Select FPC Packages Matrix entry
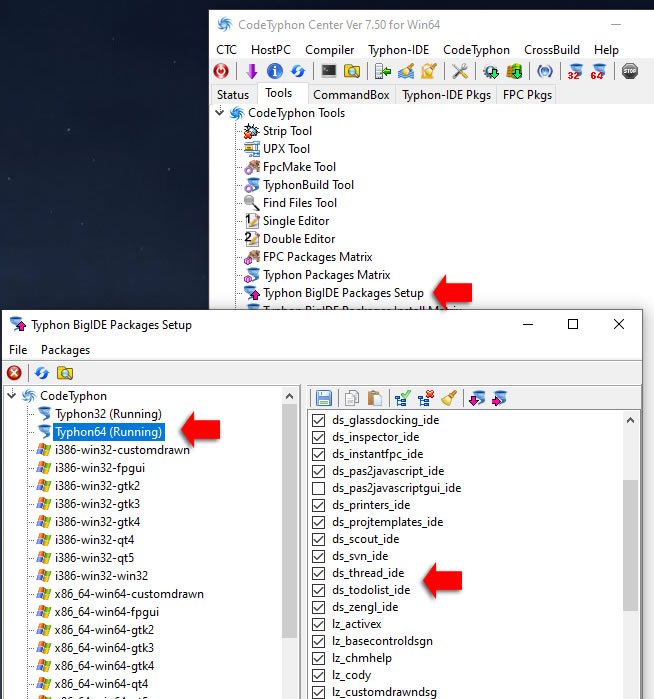The image size is (654, 699). point(317,257)
